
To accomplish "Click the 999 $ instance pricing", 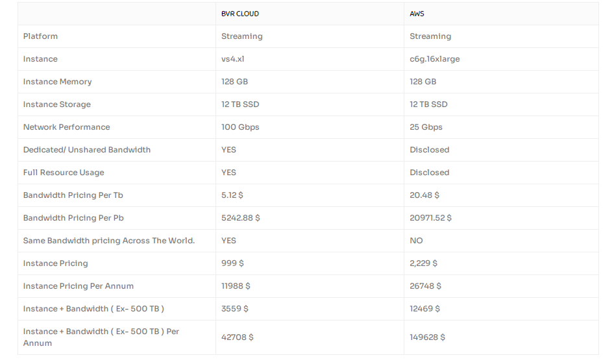I will click(x=232, y=263).
